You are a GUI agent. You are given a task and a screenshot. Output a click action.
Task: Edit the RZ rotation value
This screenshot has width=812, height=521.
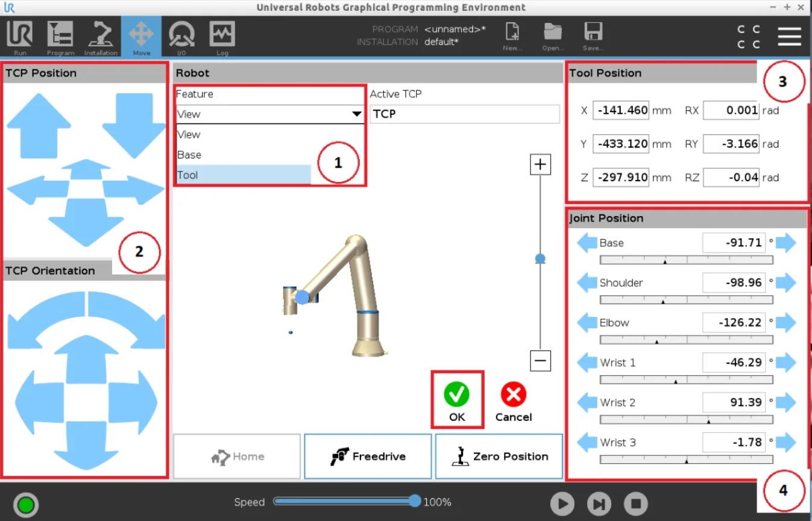731,178
